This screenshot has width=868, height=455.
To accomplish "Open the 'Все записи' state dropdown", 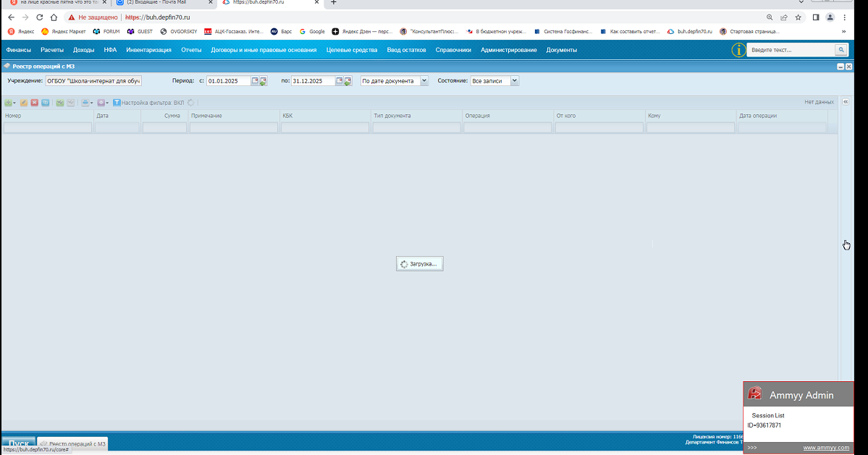I will pos(514,81).
